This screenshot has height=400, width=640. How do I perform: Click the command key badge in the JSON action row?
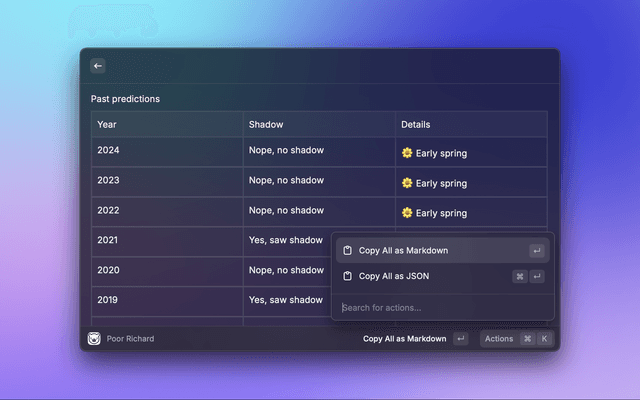pyautogui.click(x=520, y=277)
